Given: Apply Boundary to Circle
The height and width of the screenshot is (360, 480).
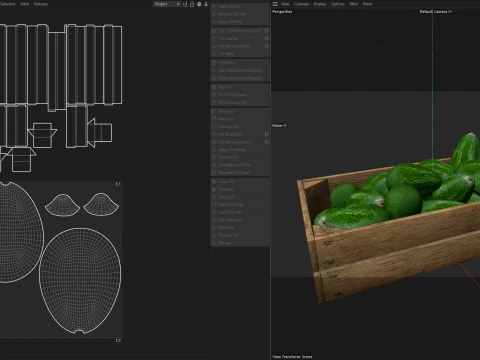Looking at the screenshot, I should 240,165.
